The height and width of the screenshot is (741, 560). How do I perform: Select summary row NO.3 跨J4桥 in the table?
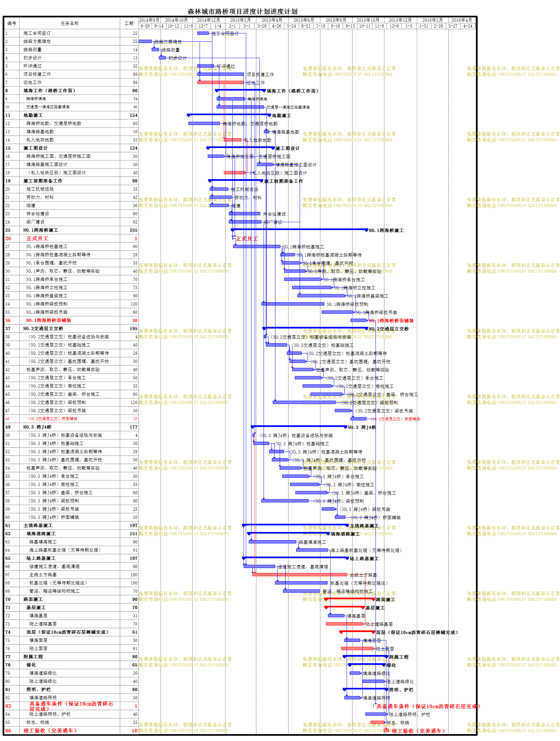(x=71, y=427)
